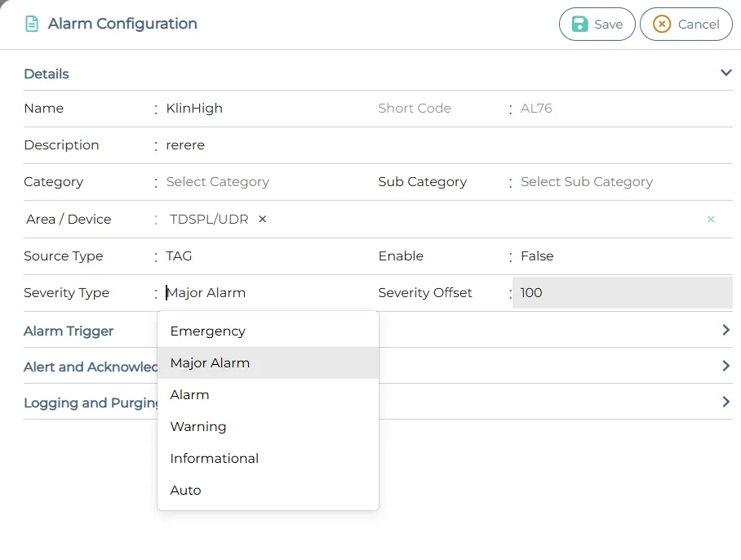This screenshot has height=560, width=741.
Task: Click the Severity Offset input field
Action: (621, 293)
